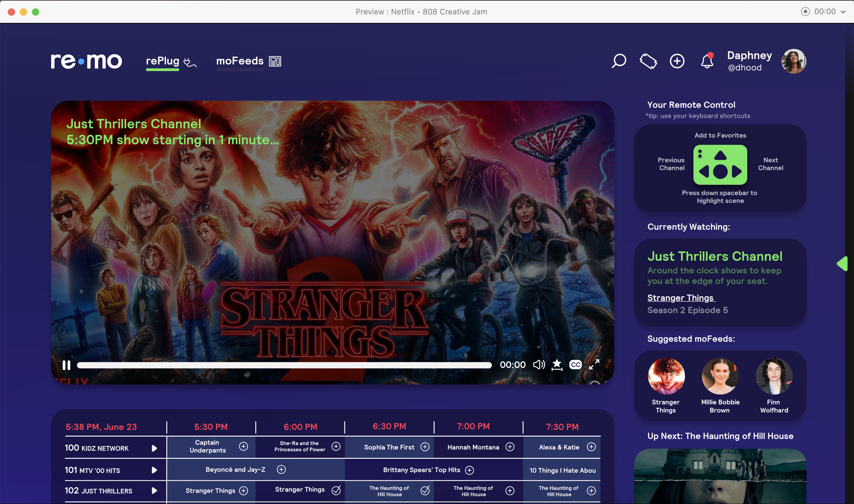
Task: Play channel 102 Just Thrillers
Action: (x=154, y=491)
